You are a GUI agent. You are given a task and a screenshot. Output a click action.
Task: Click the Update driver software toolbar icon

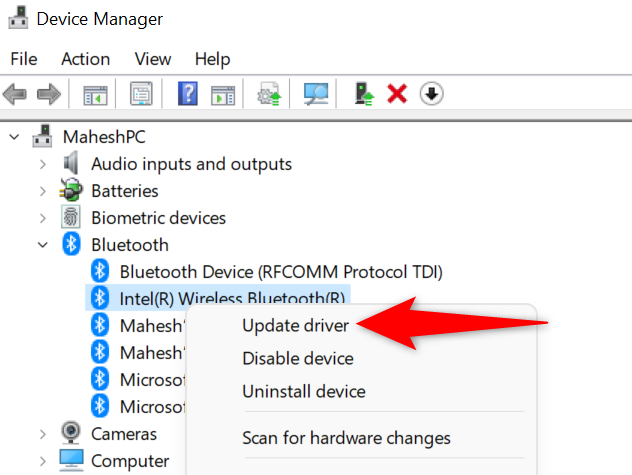(269, 94)
